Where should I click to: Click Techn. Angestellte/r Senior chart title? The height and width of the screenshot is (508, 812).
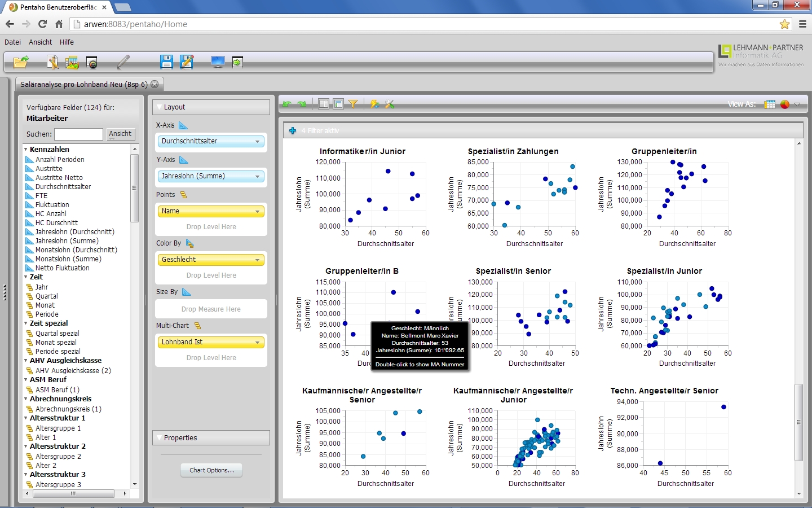point(664,391)
